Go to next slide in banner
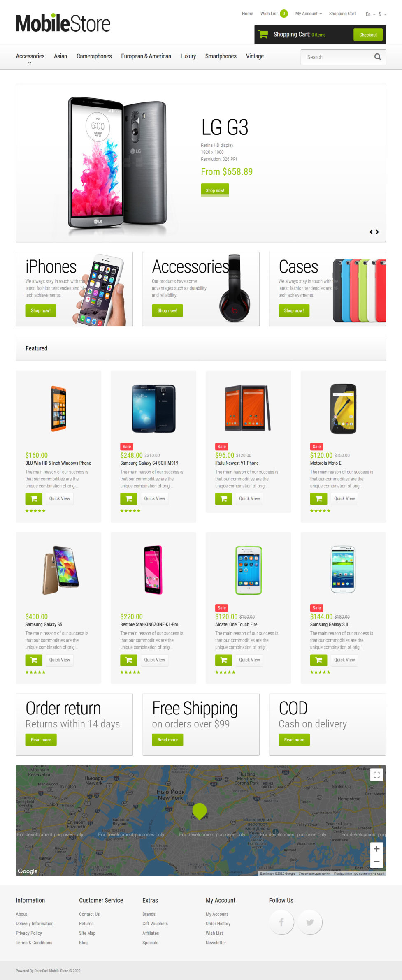Screen dimensions: 402x980 click(377, 232)
